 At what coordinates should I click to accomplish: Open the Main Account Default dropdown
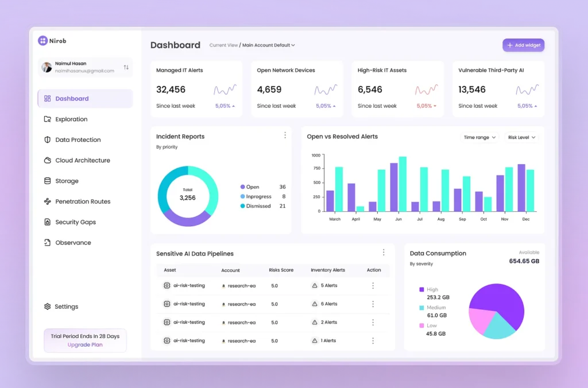(269, 45)
